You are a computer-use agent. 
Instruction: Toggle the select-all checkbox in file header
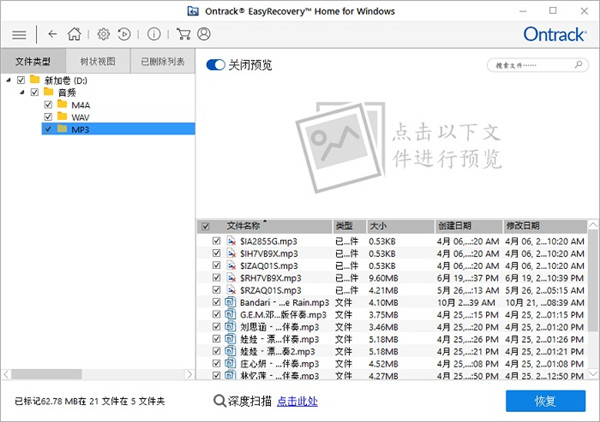pyautogui.click(x=206, y=226)
